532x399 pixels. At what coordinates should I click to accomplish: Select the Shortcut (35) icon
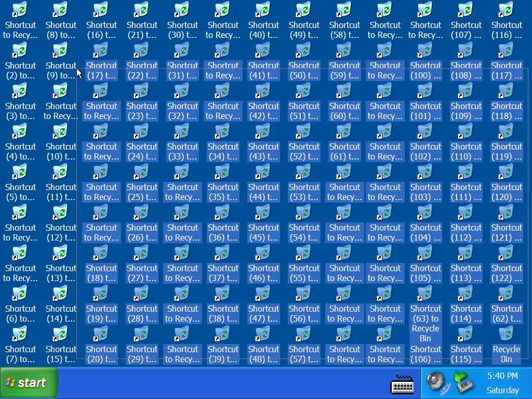(223, 171)
